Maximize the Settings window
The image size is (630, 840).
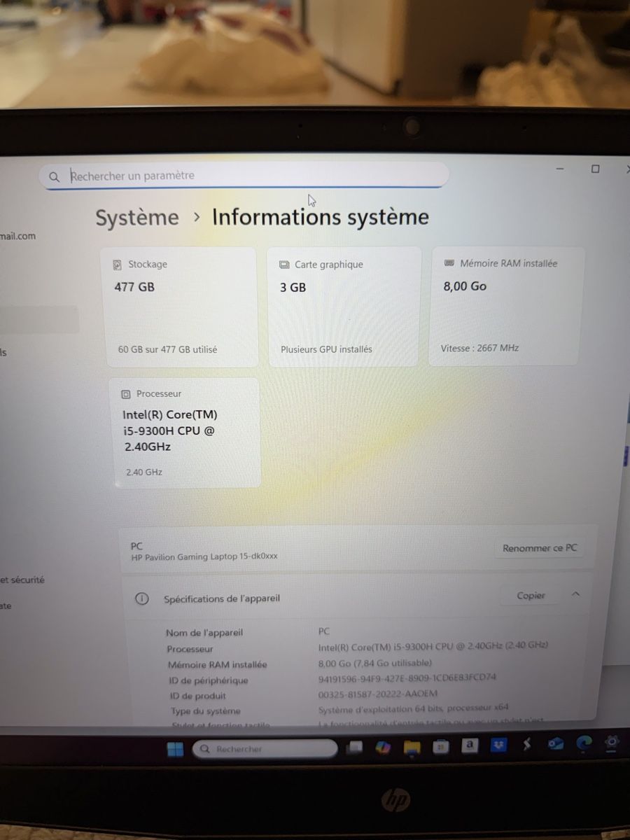click(595, 169)
